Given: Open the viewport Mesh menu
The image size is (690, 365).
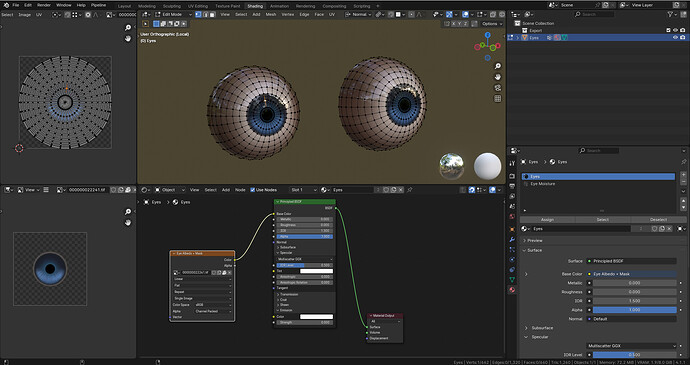Looking at the screenshot, I should pyautogui.click(x=271, y=15).
